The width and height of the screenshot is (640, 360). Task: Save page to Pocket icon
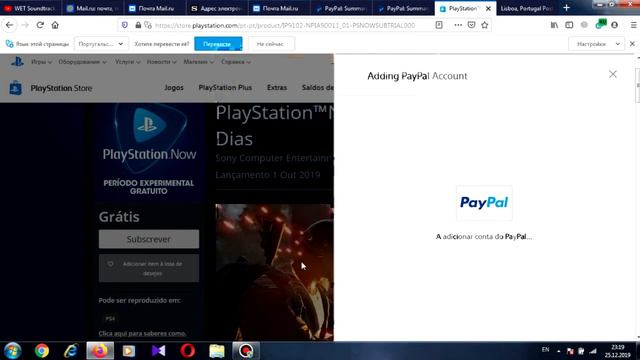pos(471,25)
